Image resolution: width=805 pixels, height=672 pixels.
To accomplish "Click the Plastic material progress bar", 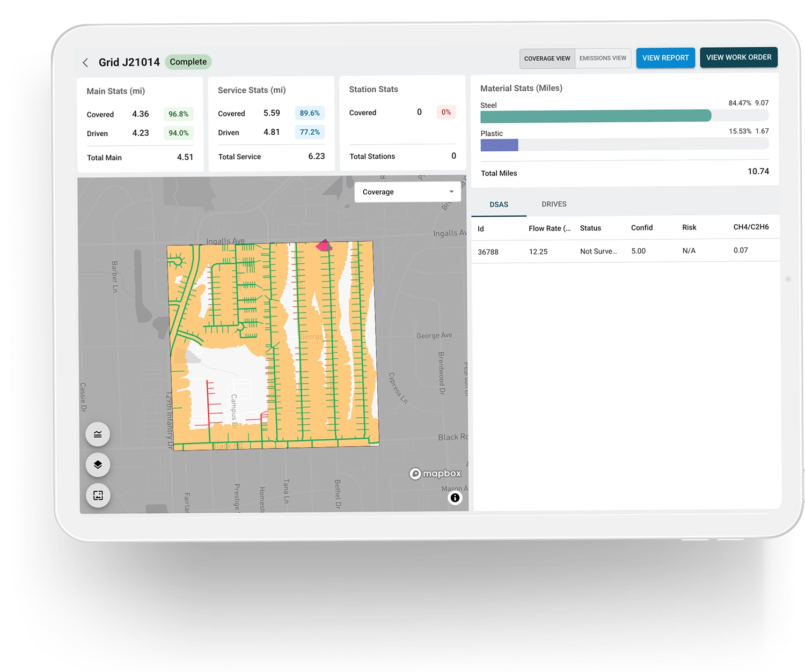I will point(624,144).
